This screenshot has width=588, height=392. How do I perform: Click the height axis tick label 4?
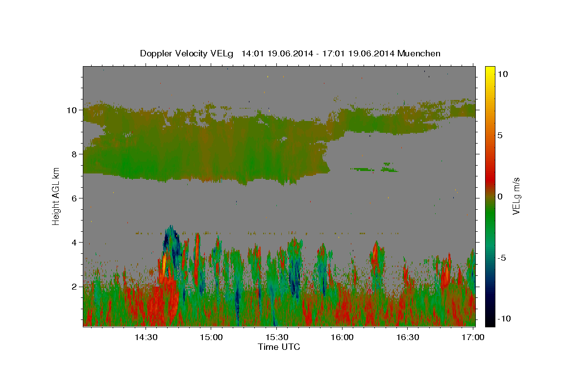(x=74, y=242)
